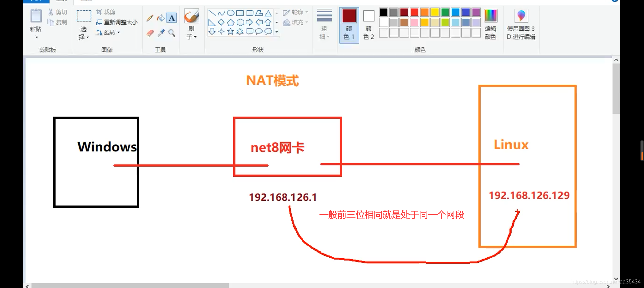Open the Size (粗细) dropdown

pyautogui.click(x=324, y=24)
